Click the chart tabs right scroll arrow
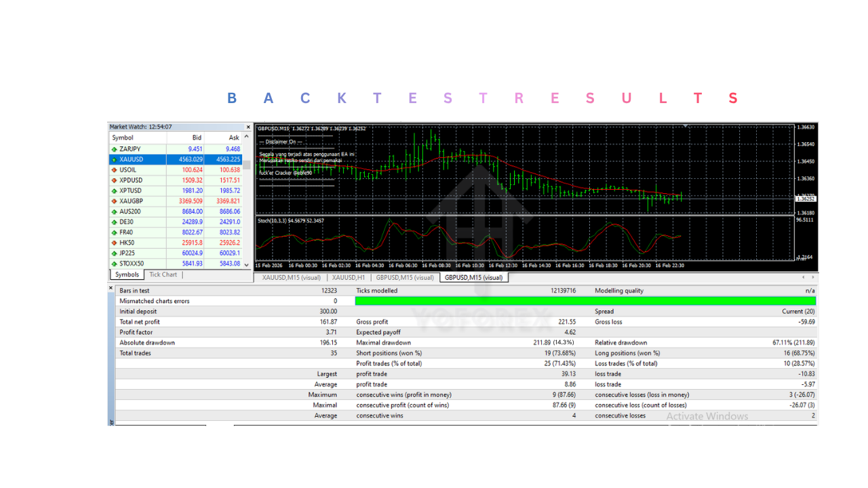 812,277
